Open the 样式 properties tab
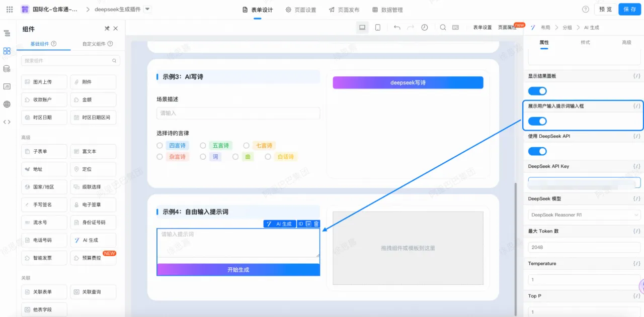The height and width of the screenshot is (317, 644). click(585, 42)
